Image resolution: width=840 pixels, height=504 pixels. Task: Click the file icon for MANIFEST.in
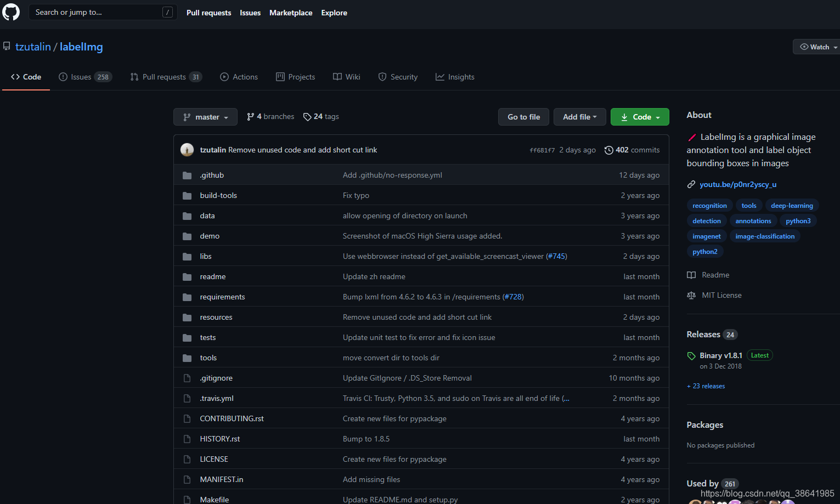[x=187, y=480]
